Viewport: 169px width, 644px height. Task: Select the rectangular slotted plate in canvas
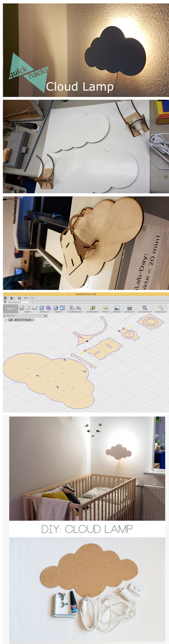103,348
